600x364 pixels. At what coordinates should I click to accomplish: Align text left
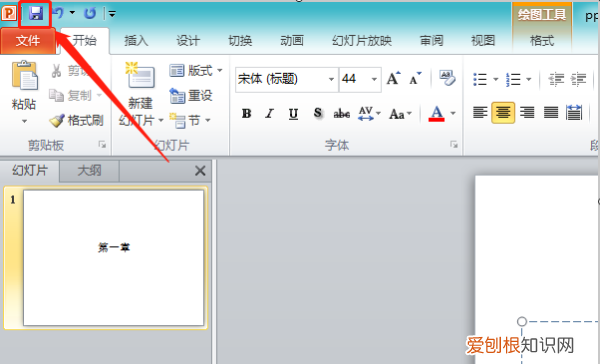pyautogui.click(x=480, y=113)
